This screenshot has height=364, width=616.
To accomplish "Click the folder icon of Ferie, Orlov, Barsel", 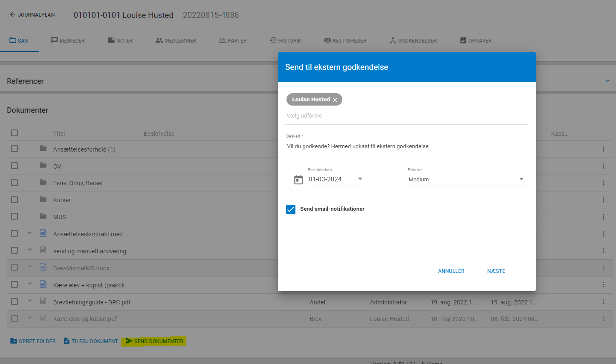I will pos(43,182).
